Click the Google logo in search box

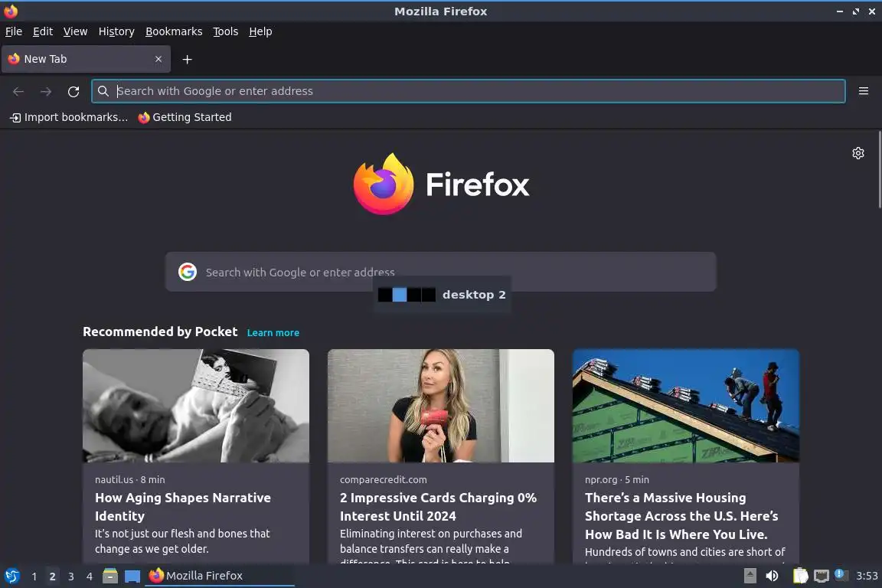point(188,272)
